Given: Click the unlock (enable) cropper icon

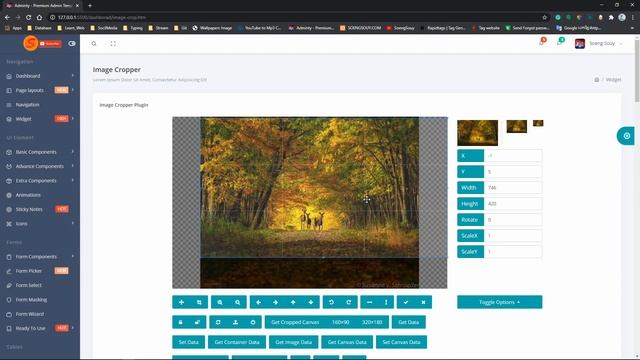Looking at the screenshot, I should pos(198,322).
